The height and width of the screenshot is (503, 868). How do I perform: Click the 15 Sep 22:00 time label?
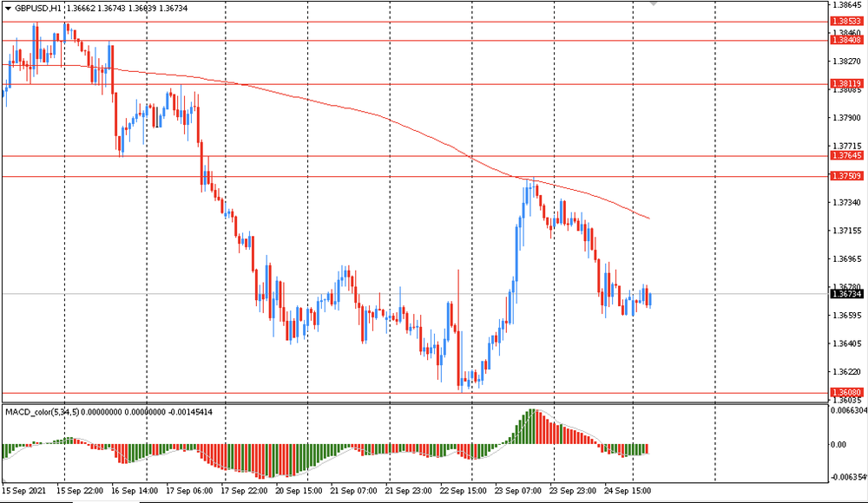click(x=80, y=491)
